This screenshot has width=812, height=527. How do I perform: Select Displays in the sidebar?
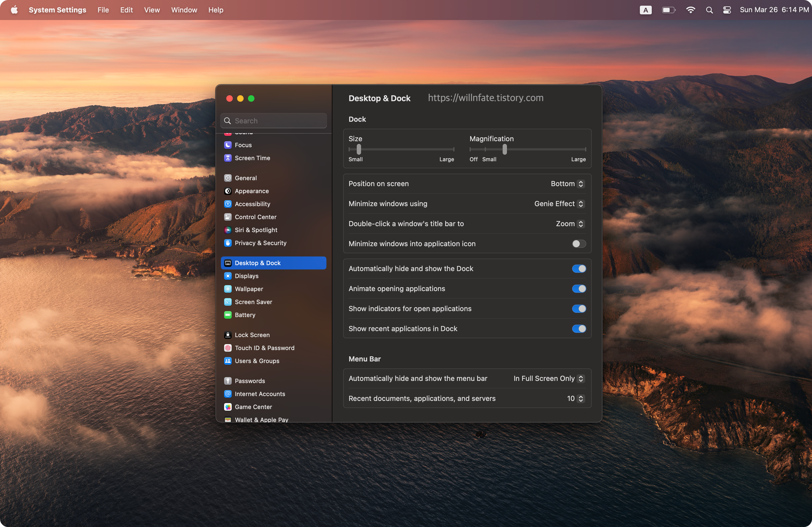coord(246,276)
